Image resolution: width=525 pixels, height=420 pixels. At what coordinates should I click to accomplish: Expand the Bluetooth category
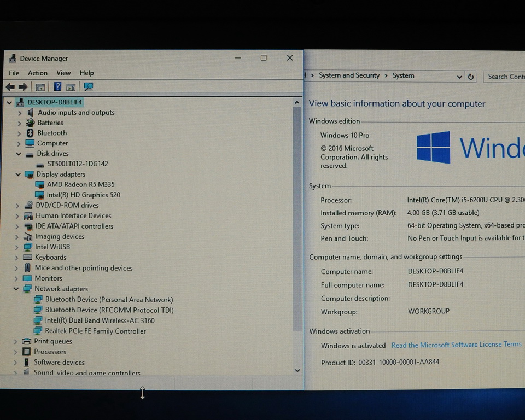[x=19, y=133]
